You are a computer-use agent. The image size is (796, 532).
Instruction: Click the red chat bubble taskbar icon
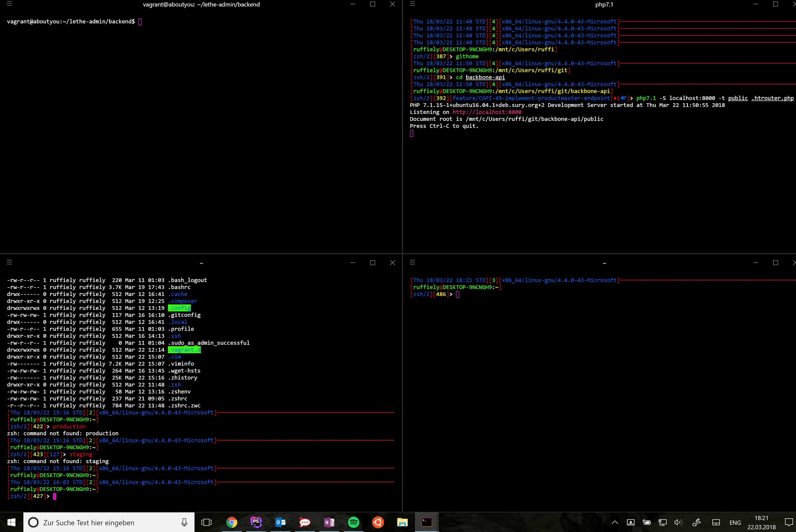click(305, 522)
